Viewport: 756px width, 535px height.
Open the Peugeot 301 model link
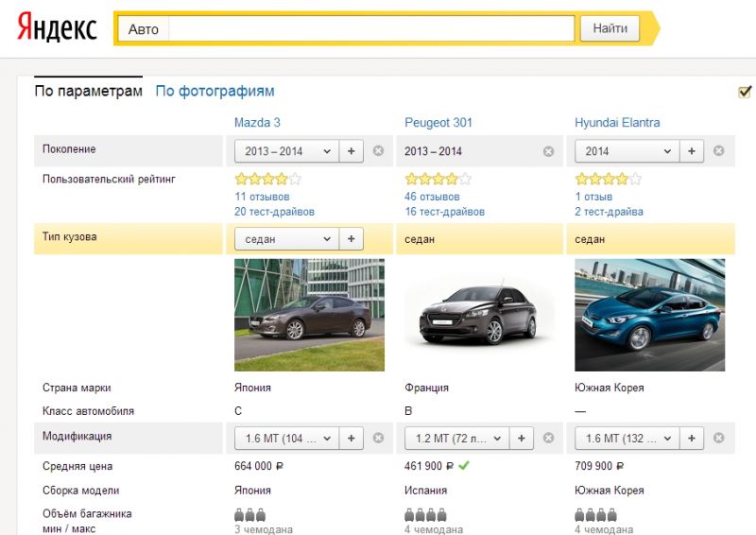point(438,123)
